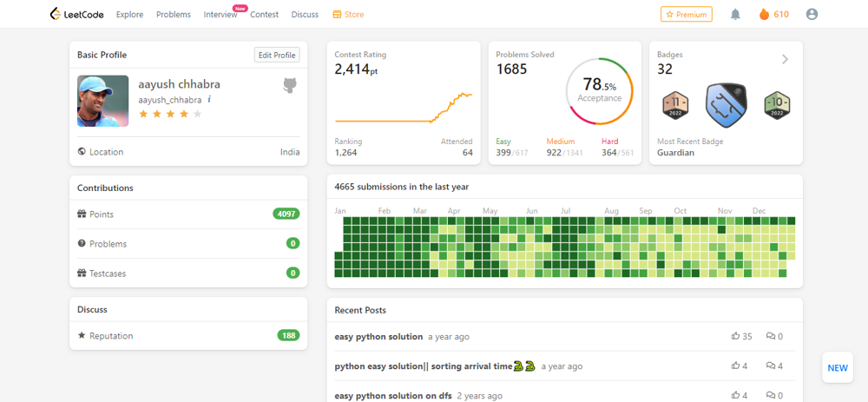This screenshot has height=402, width=868.
Task: Open the user account avatar menu
Action: (812, 14)
